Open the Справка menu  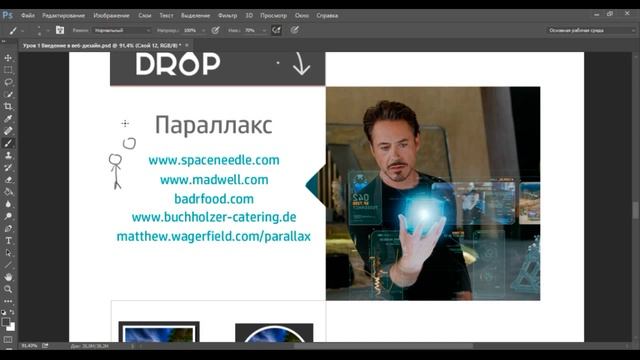pos(327,16)
